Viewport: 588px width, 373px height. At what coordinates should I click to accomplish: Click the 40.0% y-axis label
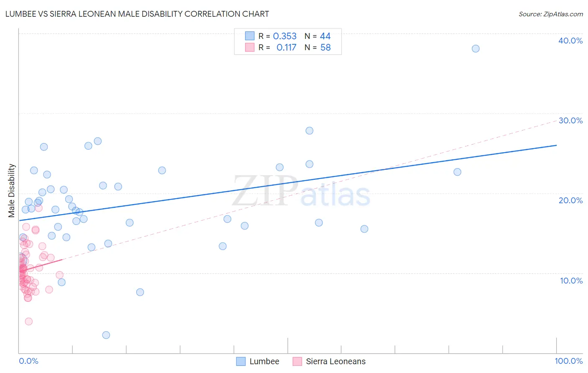[x=570, y=41]
